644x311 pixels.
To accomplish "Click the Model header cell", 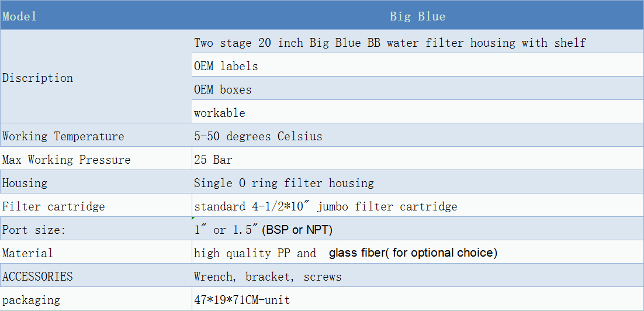I will click(96, 16).
